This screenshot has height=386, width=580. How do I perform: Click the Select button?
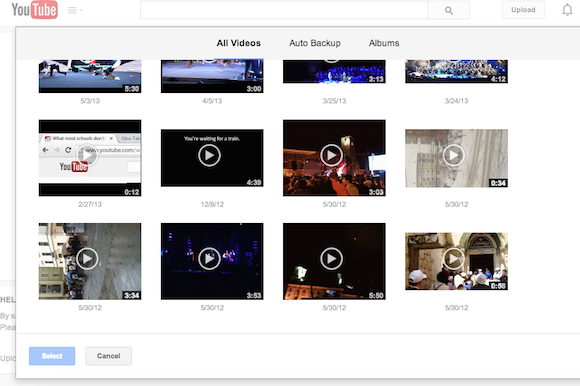click(x=52, y=356)
